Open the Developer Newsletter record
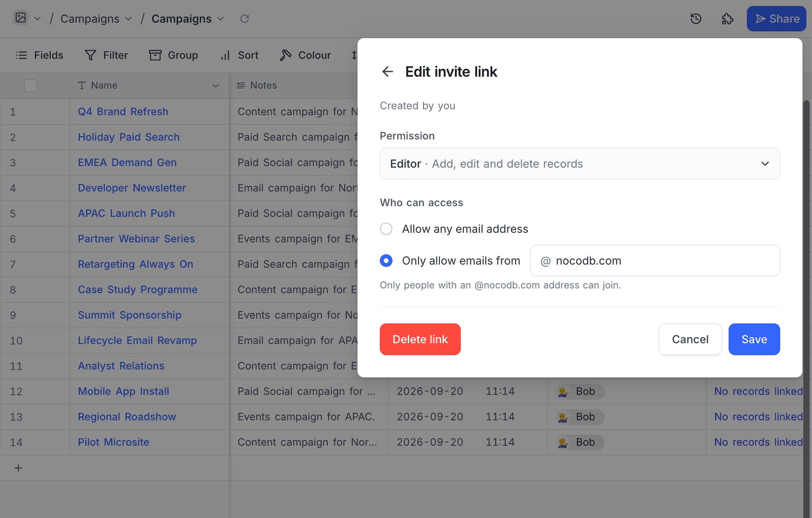Viewport: 812px width, 518px height. pyautogui.click(x=132, y=188)
